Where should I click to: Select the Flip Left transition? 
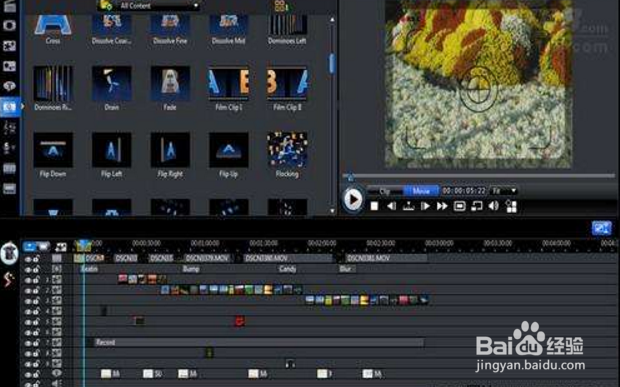pyautogui.click(x=112, y=150)
